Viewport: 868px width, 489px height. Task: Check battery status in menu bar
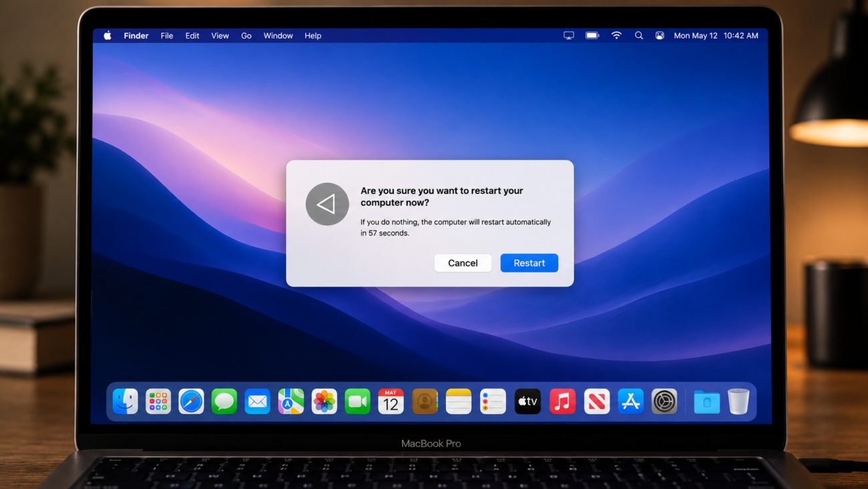pos(592,35)
